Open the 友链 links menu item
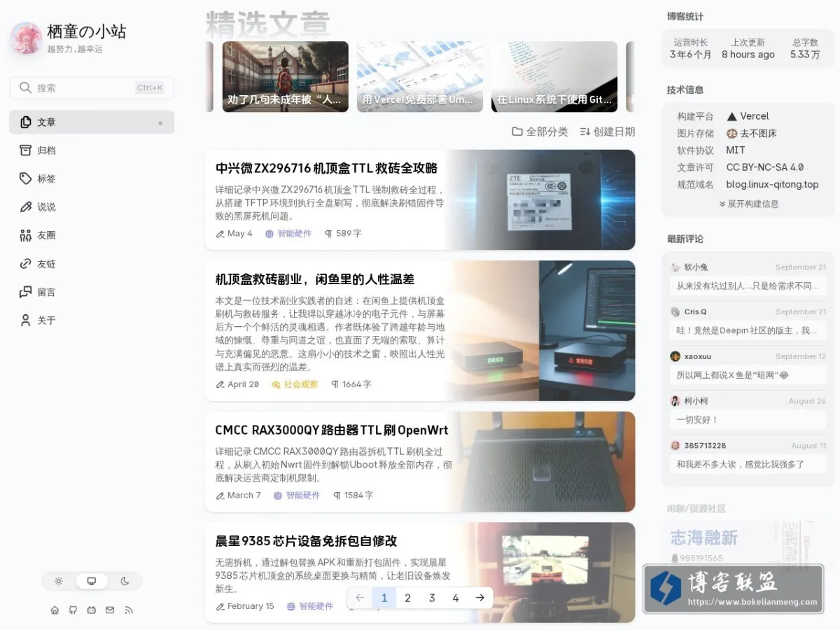Viewport: 840px width, 630px height. point(92,264)
